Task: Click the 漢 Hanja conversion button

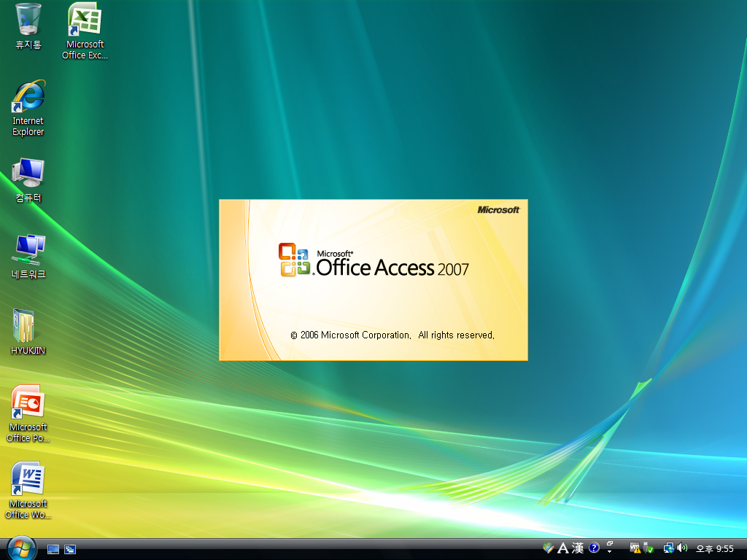Action: coord(578,548)
